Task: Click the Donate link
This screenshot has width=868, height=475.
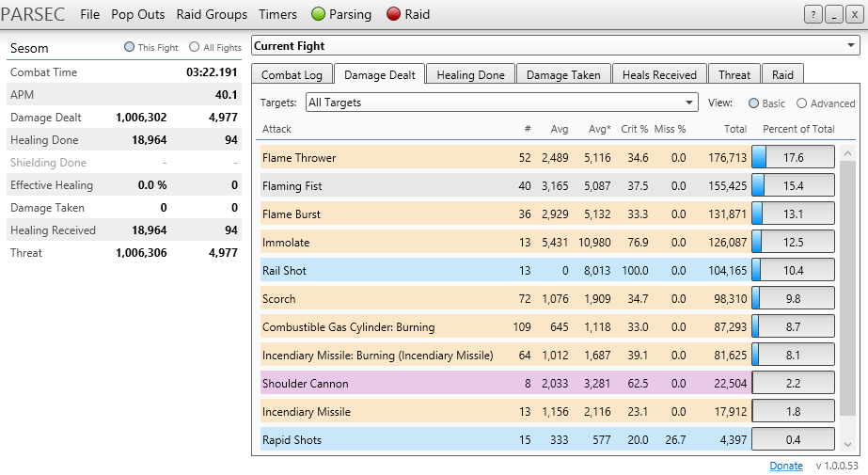Action: pos(786,466)
